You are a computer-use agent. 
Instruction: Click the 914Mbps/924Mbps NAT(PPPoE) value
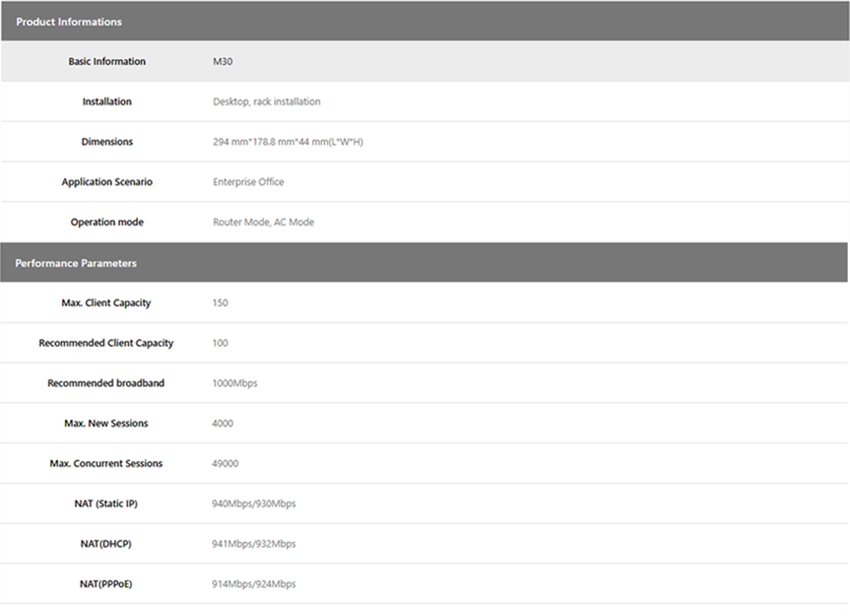point(254,584)
